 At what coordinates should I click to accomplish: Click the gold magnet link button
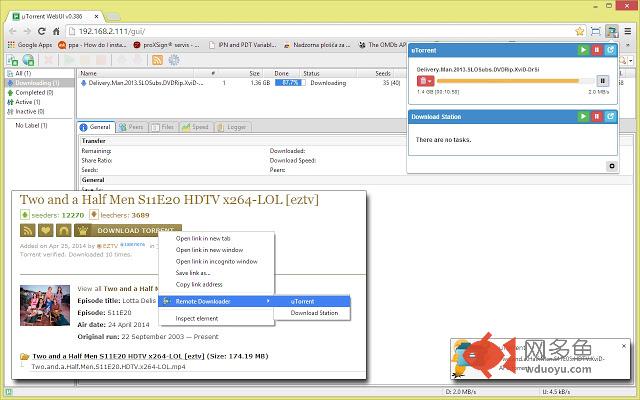tap(64, 231)
